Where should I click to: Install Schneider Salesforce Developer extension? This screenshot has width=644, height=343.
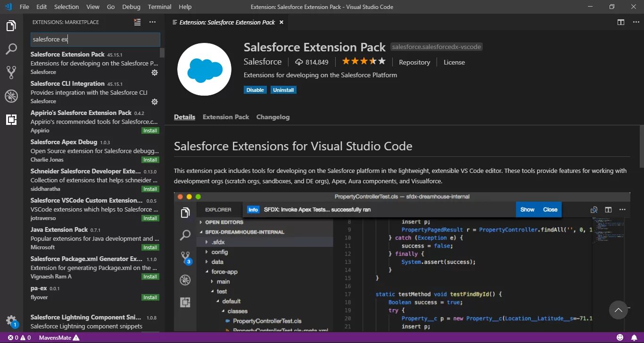tap(150, 189)
